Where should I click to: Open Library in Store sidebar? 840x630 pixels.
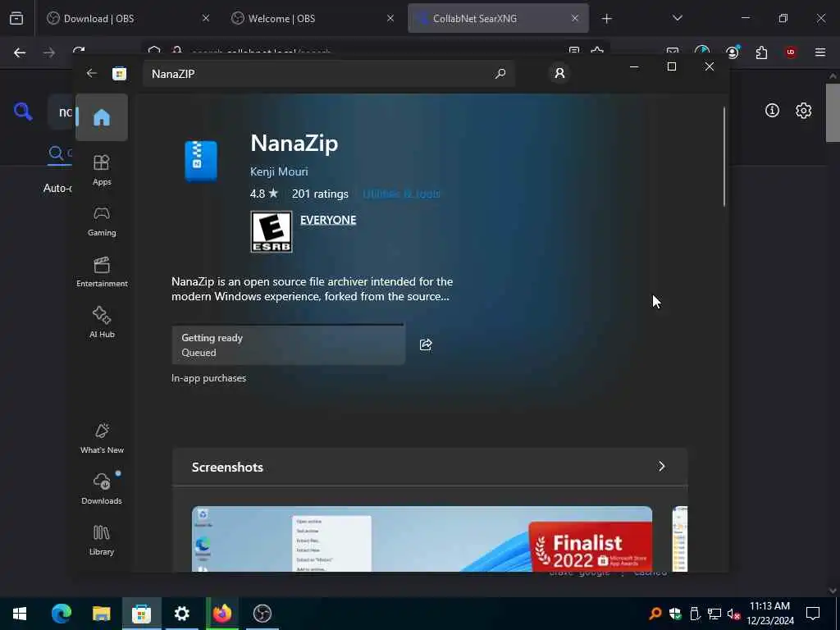[102, 540]
